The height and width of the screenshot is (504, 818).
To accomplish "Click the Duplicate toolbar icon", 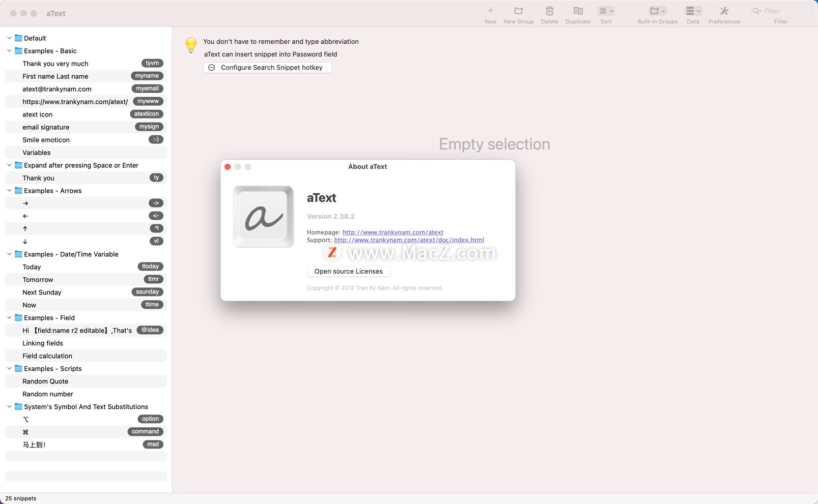I will point(578,11).
